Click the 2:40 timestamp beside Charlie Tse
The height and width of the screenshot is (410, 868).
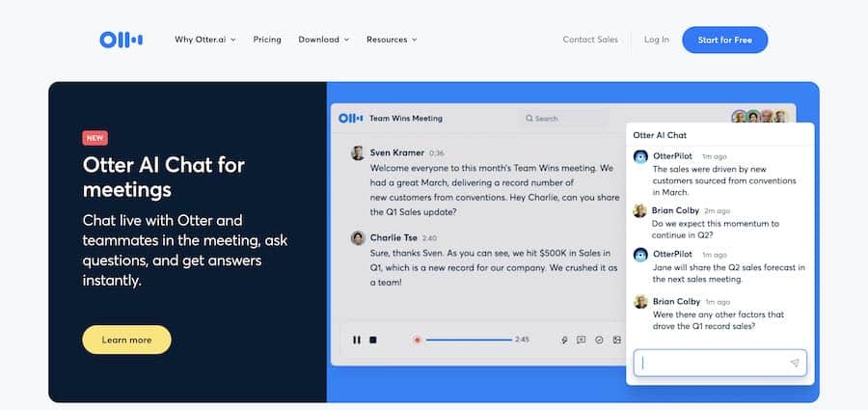pos(429,238)
